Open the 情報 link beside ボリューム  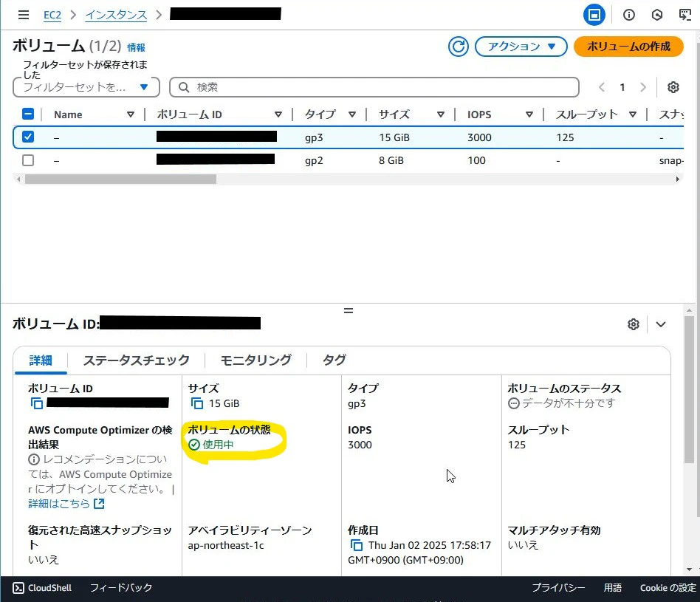[136, 47]
